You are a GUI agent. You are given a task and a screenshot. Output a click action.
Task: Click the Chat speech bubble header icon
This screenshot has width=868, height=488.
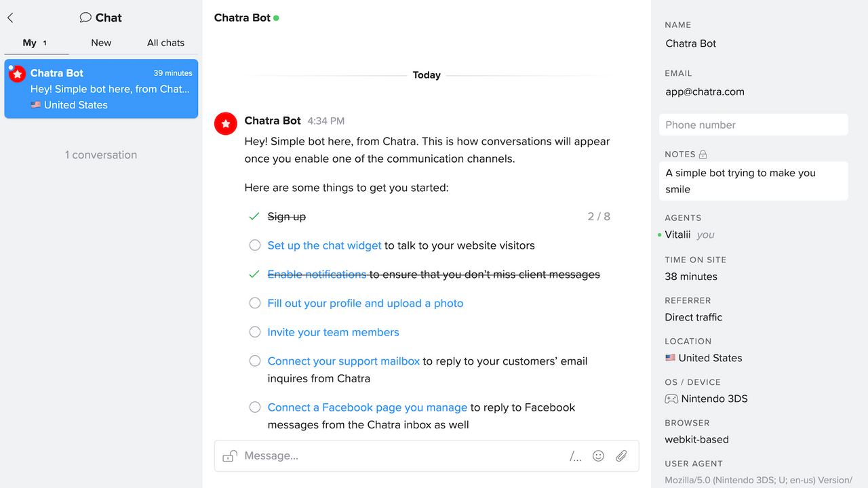click(x=85, y=17)
